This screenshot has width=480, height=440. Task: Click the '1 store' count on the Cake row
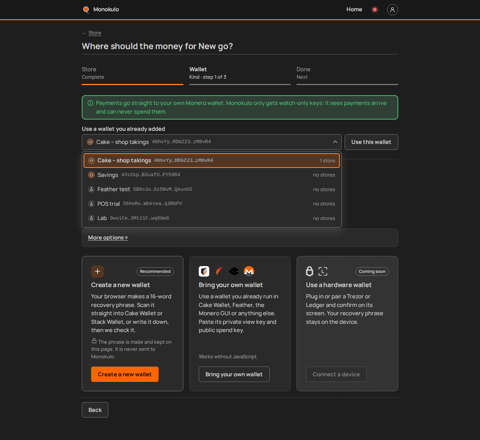pyautogui.click(x=327, y=161)
